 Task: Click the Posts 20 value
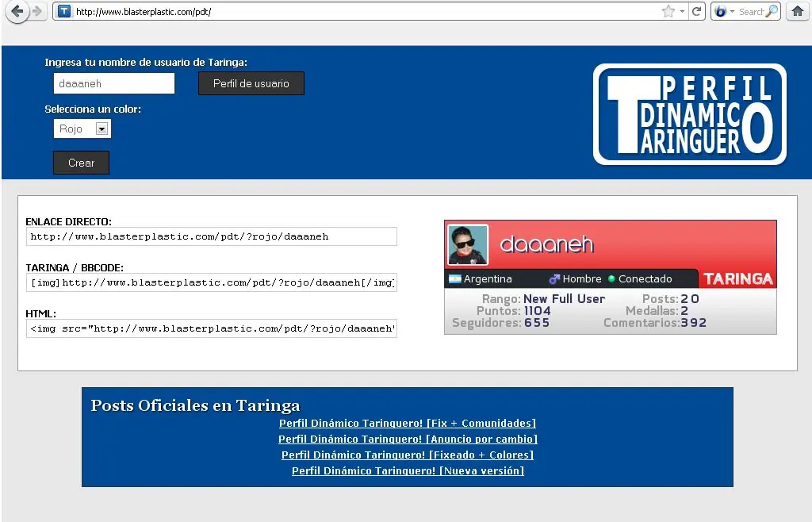click(x=690, y=299)
